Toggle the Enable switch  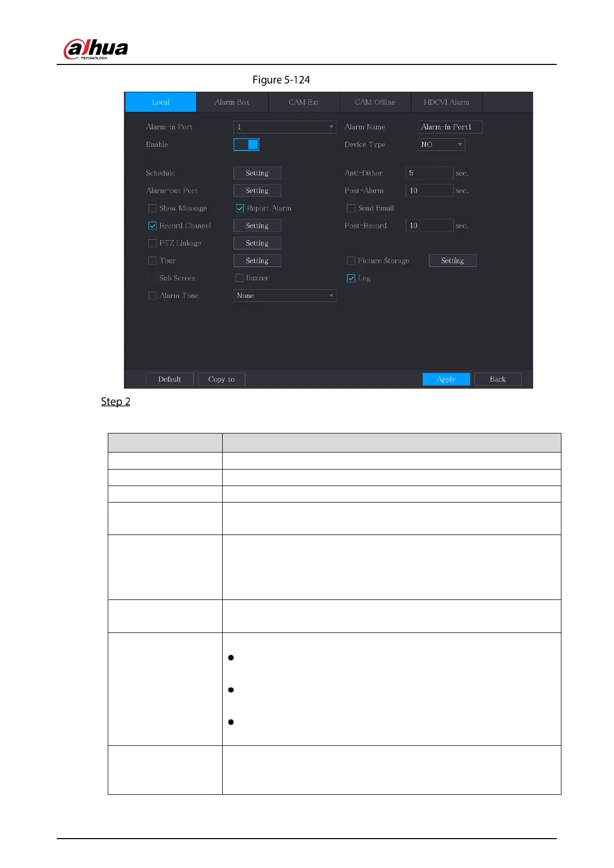click(246, 144)
